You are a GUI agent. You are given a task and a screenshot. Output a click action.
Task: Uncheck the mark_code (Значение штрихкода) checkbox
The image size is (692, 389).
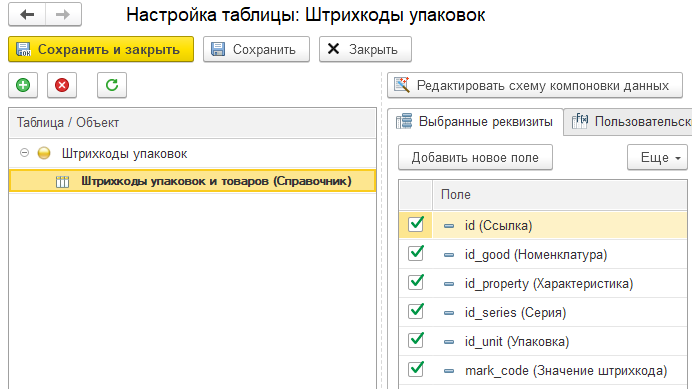(416, 370)
